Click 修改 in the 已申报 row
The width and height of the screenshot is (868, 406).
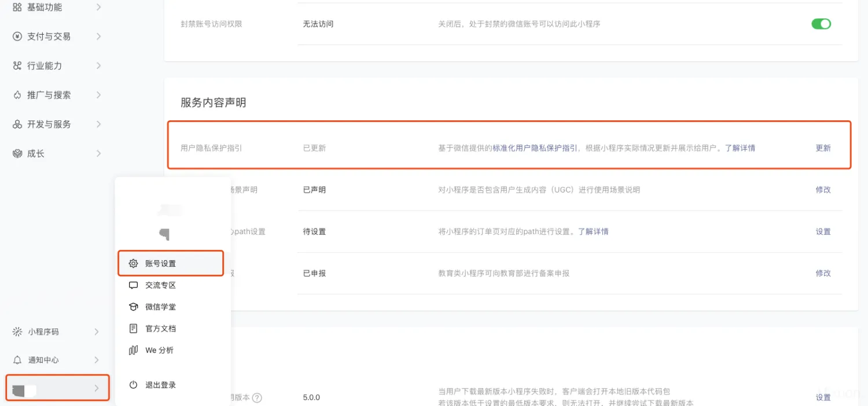[823, 273]
